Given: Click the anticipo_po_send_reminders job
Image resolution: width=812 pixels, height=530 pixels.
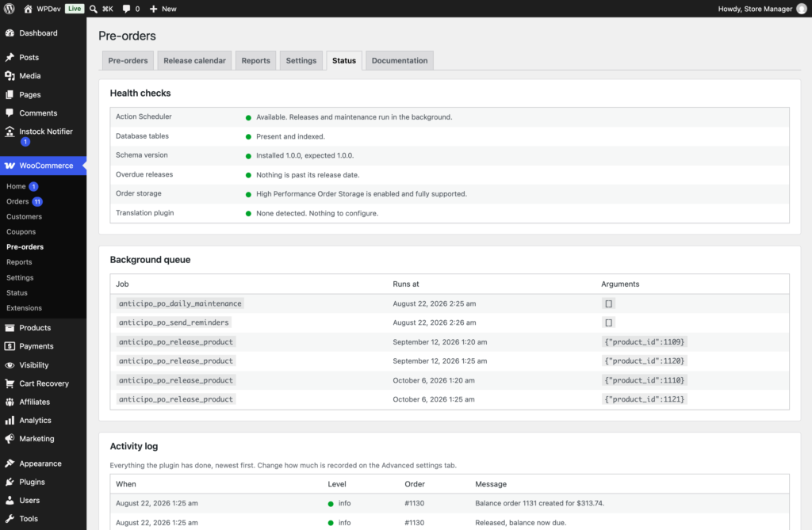Looking at the screenshot, I should tap(174, 322).
